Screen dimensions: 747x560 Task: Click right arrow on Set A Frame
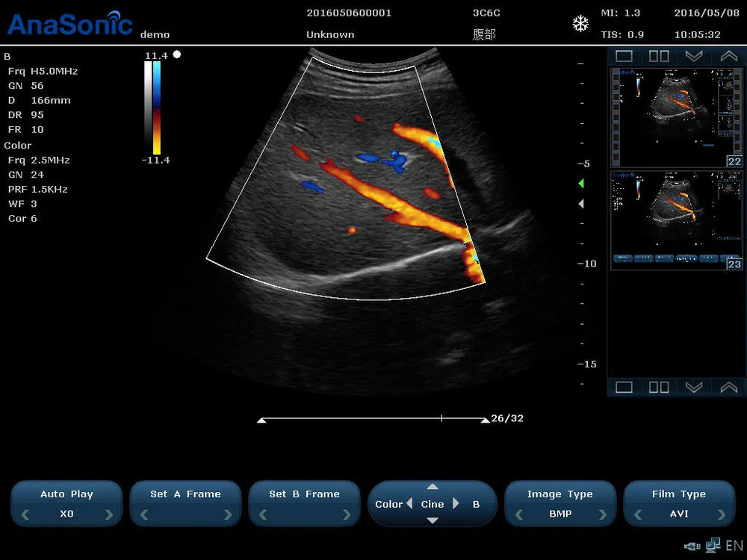click(228, 514)
